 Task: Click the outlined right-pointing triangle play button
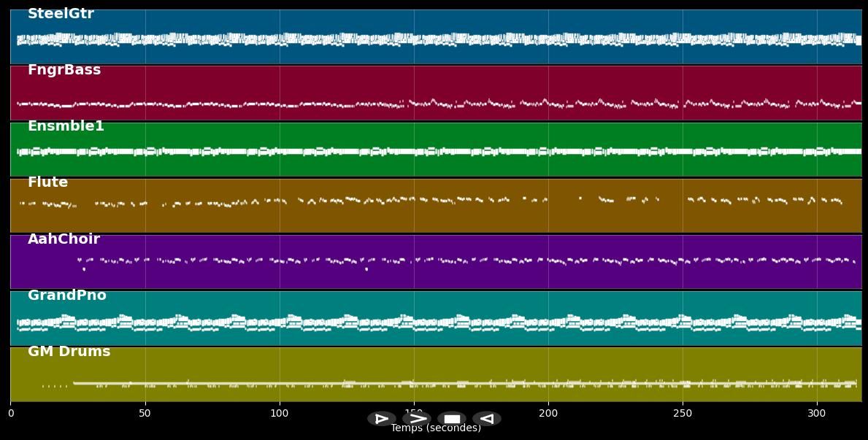[381, 419]
